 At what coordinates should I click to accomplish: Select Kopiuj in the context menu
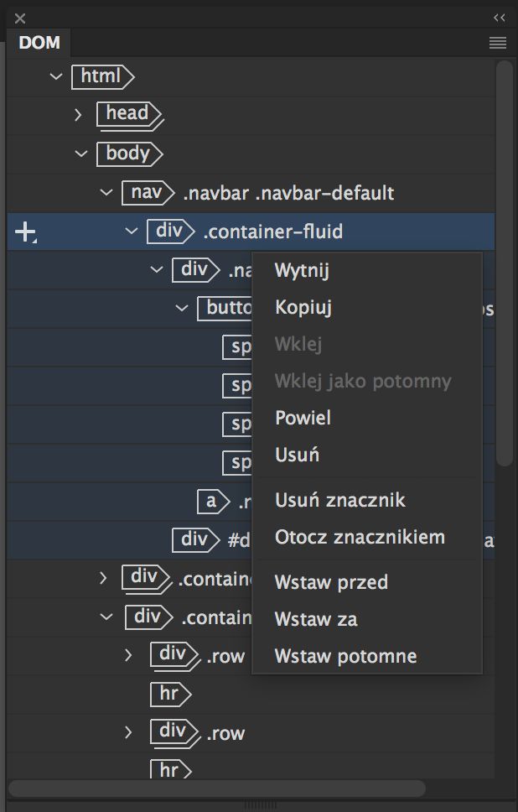[x=303, y=307]
